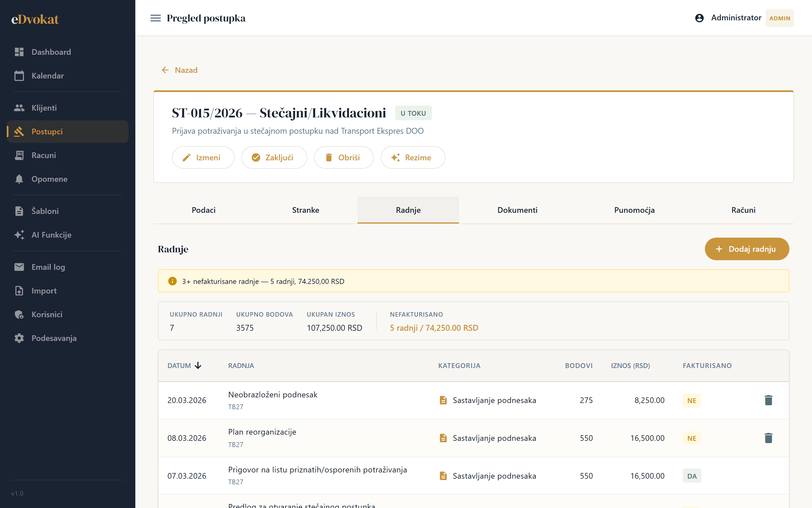This screenshot has height=508, width=812.
Task: Click the eDvokat logo
Action: point(35,19)
